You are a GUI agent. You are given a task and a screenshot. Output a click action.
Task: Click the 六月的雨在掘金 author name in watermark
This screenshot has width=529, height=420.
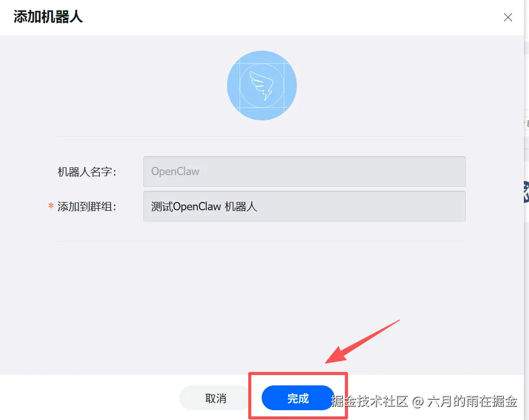pyautogui.click(x=472, y=401)
